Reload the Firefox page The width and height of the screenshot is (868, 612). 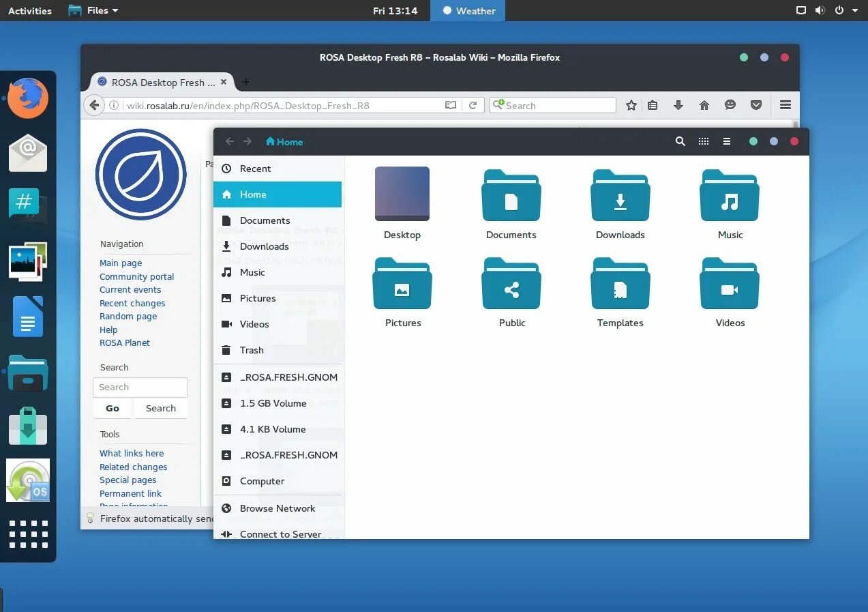[473, 105]
